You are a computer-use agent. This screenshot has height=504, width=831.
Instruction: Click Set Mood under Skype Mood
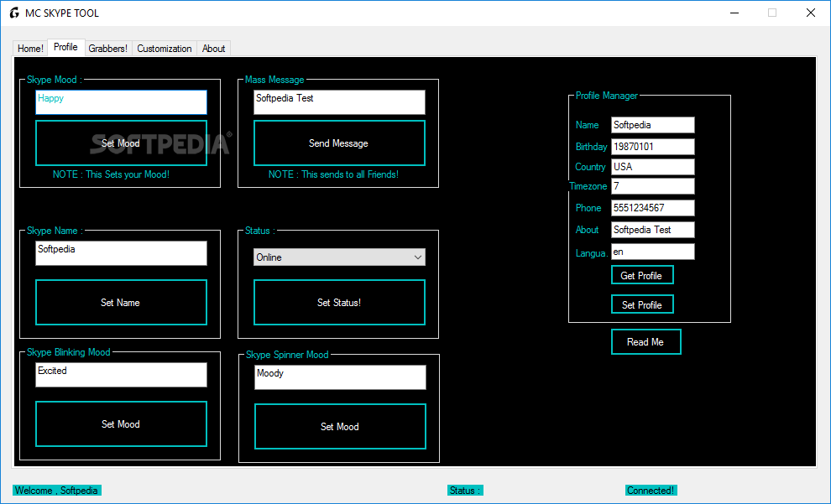121,143
